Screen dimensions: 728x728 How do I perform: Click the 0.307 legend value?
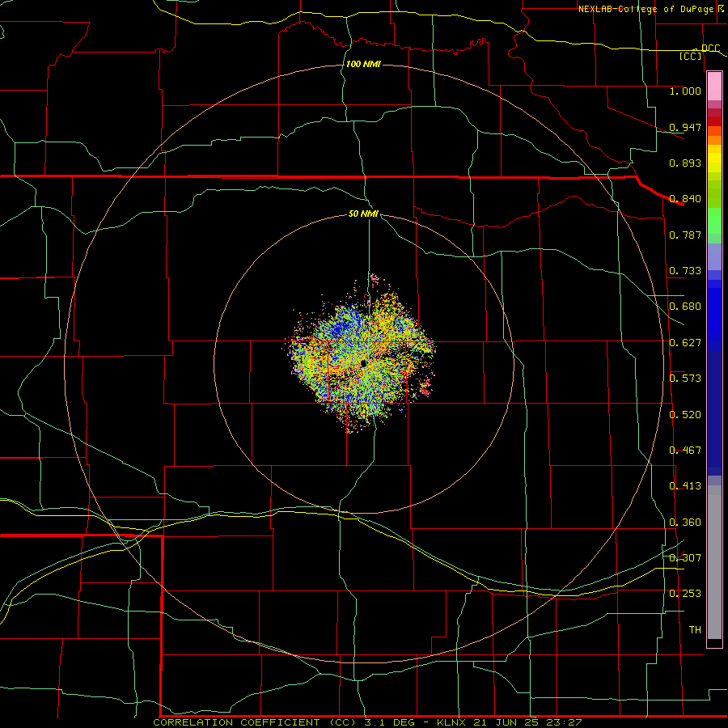click(x=685, y=558)
